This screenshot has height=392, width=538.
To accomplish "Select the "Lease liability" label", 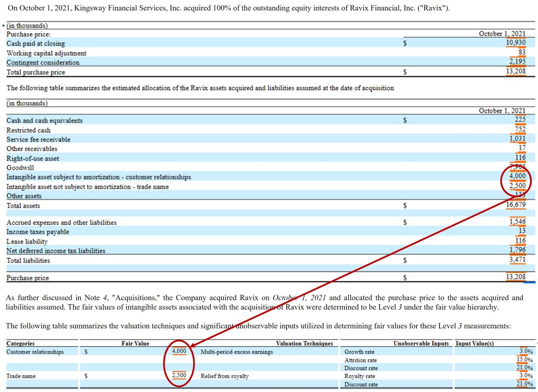I will tap(27, 241).
